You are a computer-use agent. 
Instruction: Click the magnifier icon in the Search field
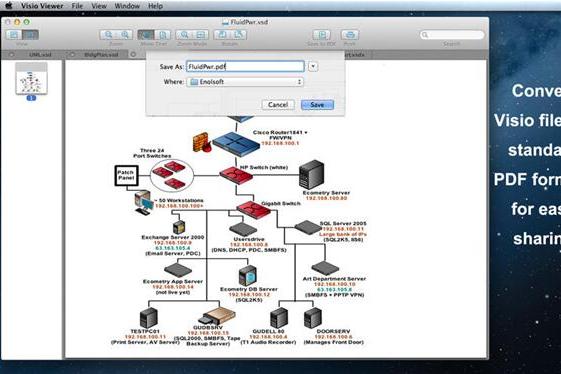(x=425, y=35)
